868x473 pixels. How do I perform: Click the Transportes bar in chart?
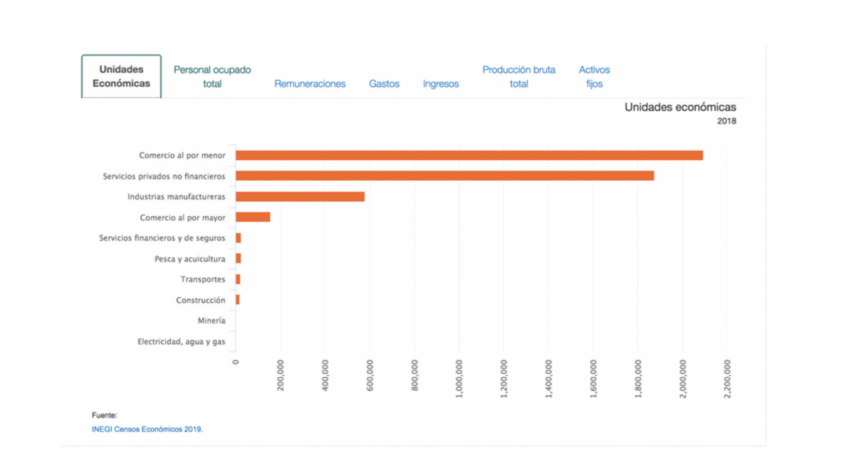point(238,279)
